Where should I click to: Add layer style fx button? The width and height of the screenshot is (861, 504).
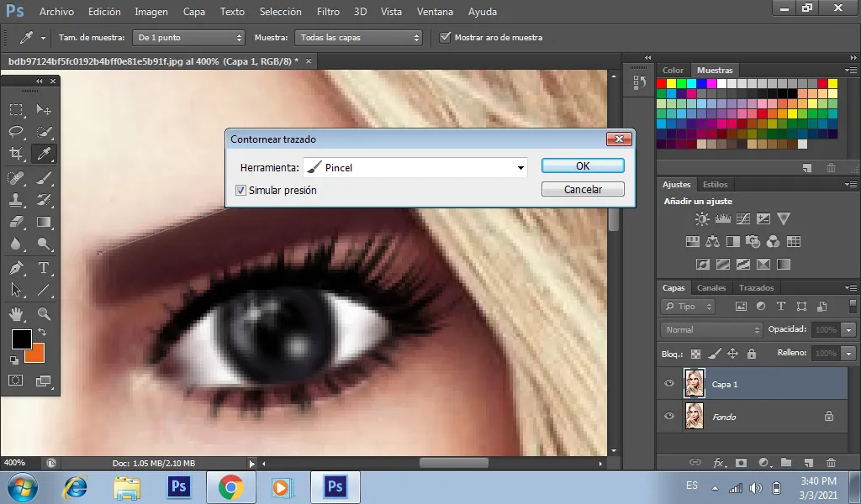coord(719,462)
